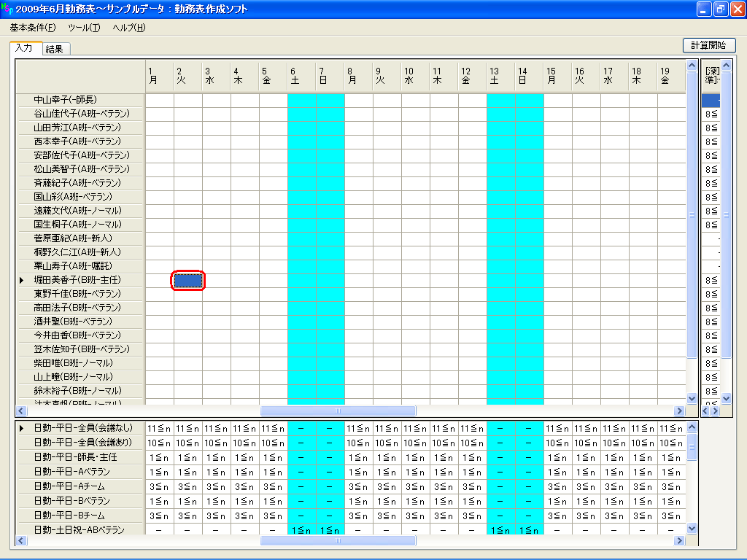Select the row 日勤-平日-Bチーム
The image size is (747, 560).
pyautogui.click(x=80, y=516)
